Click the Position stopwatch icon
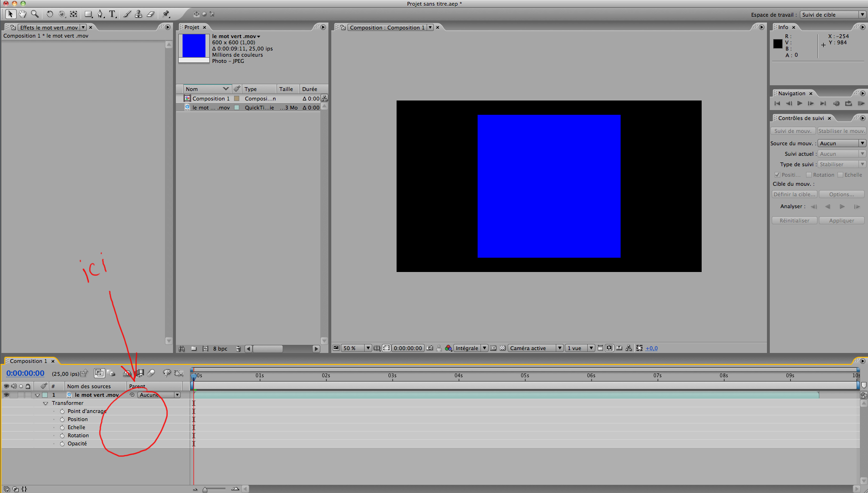This screenshot has height=493, width=868. pyautogui.click(x=62, y=420)
